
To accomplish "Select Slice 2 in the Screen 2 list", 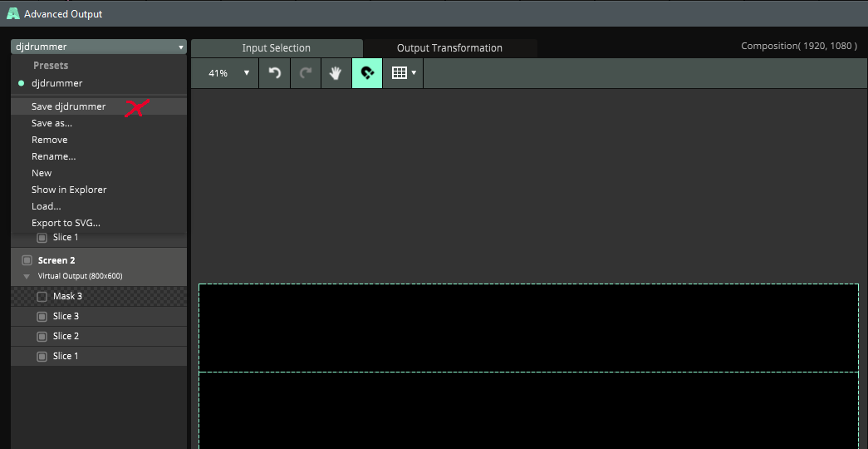I will pyautogui.click(x=66, y=336).
